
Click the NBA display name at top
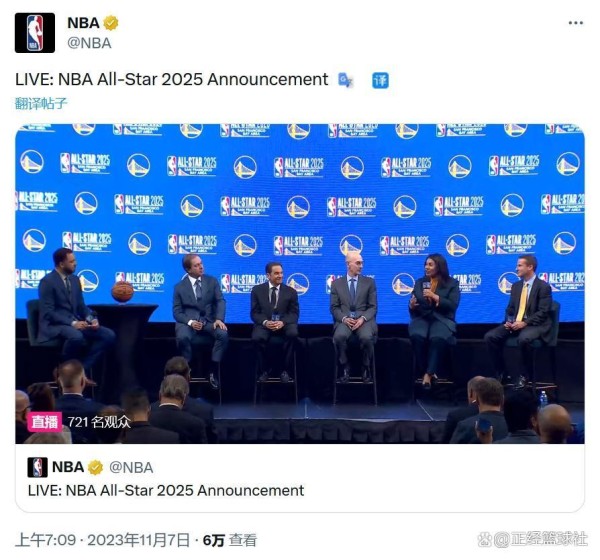click(83, 23)
